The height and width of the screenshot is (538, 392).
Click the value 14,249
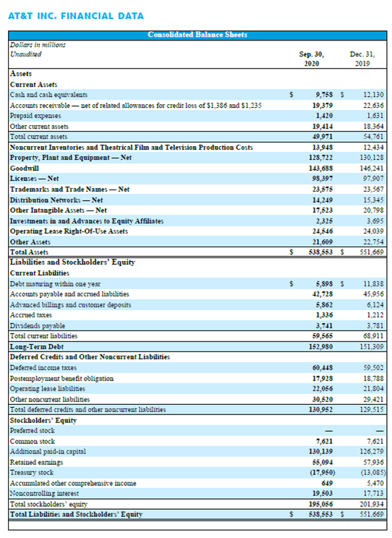click(323, 200)
